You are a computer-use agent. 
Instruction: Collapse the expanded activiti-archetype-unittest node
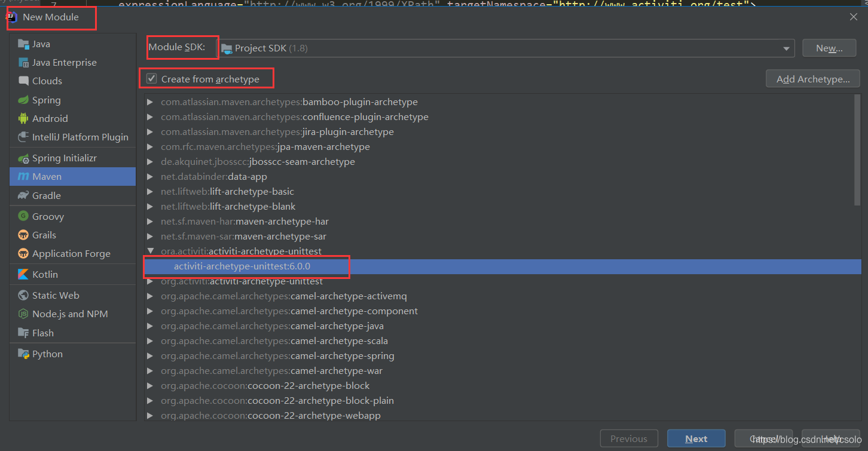click(150, 251)
